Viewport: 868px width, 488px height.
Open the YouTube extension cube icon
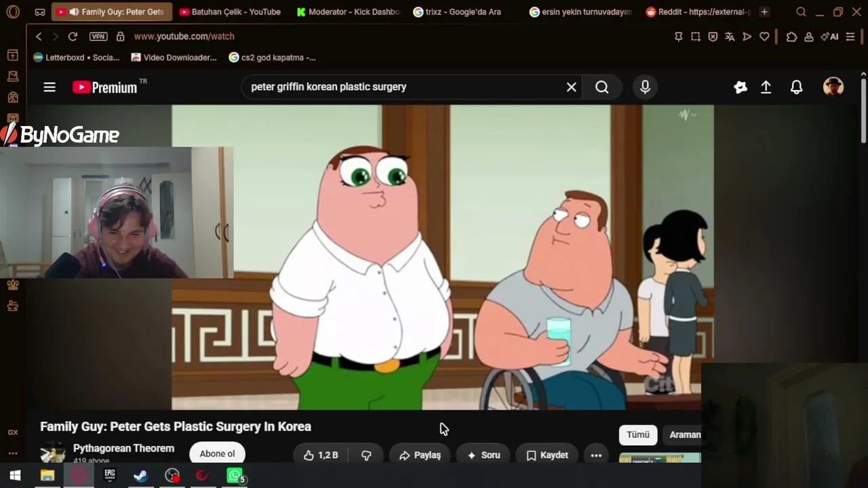coord(741,87)
